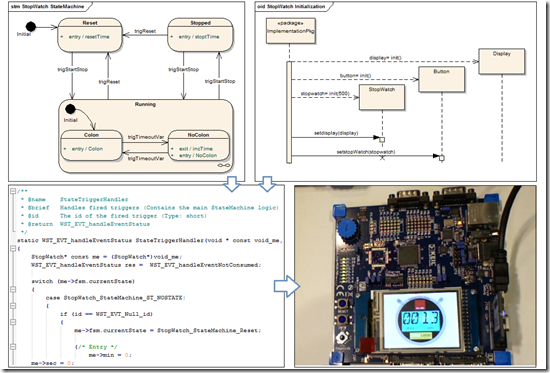Select the Display object box
This screenshot has height=373, width=550.
click(502, 61)
